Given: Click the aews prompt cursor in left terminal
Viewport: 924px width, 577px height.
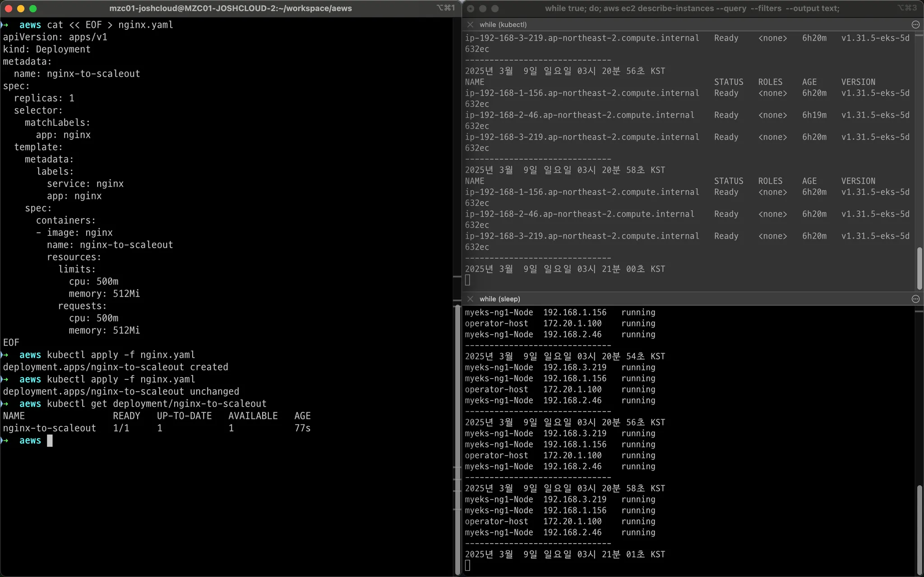Looking at the screenshot, I should (50, 440).
